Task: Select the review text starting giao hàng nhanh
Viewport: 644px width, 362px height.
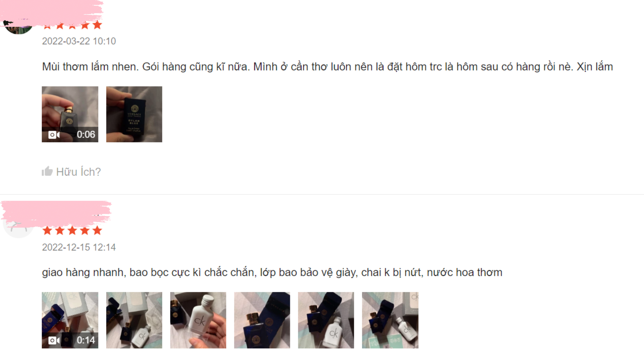Action: [x=272, y=273]
